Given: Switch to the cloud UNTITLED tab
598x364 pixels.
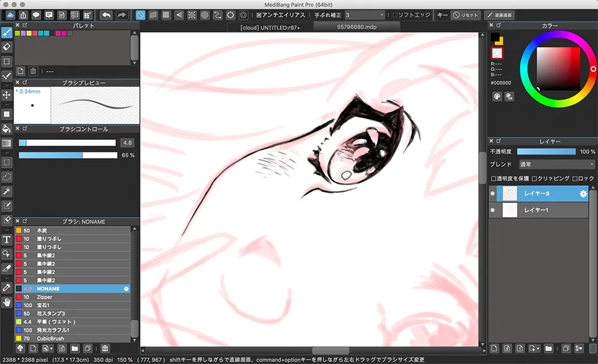Looking at the screenshot, I should [270, 27].
